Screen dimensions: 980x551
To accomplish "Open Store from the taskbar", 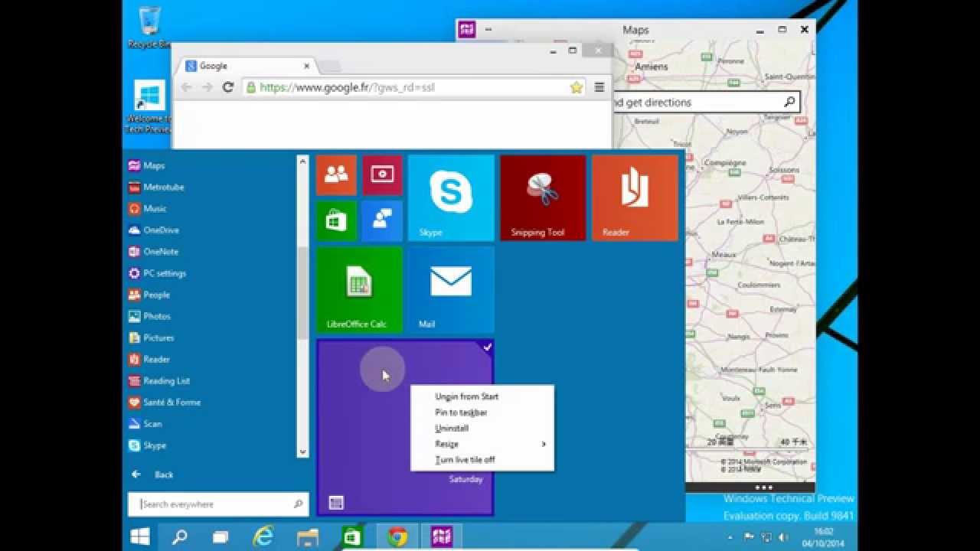I will pos(352,537).
